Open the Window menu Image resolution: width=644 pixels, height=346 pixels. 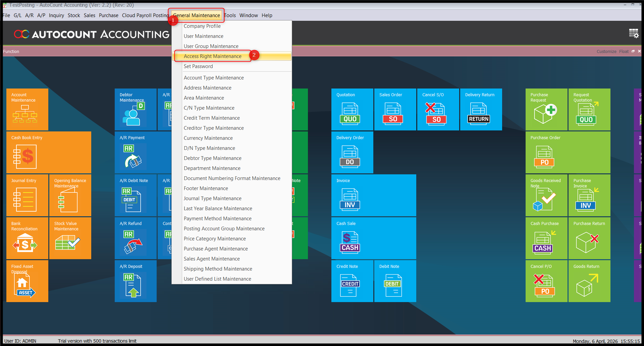tap(249, 15)
